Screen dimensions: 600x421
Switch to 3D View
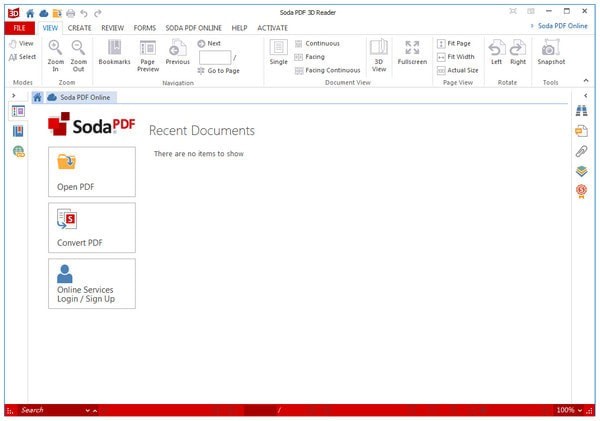point(379,49)
